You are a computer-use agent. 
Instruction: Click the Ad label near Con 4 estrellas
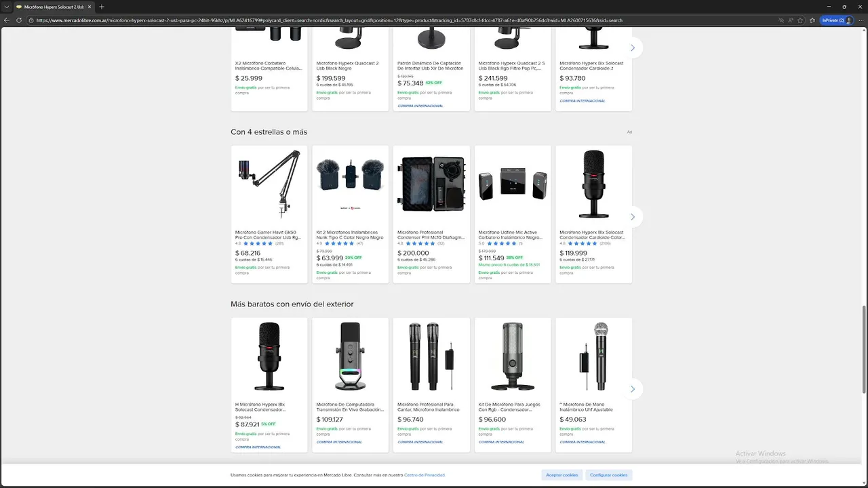click(x=629, y=132)
